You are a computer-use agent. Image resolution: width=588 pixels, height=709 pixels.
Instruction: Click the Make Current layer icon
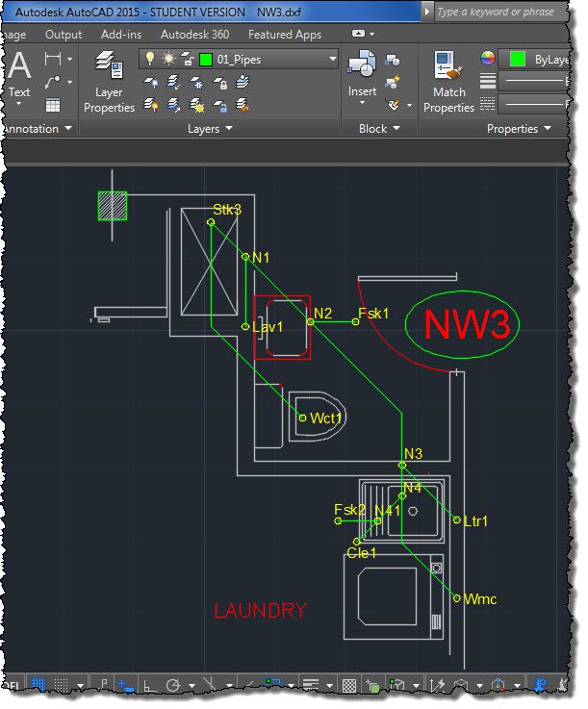pos(243,83)
